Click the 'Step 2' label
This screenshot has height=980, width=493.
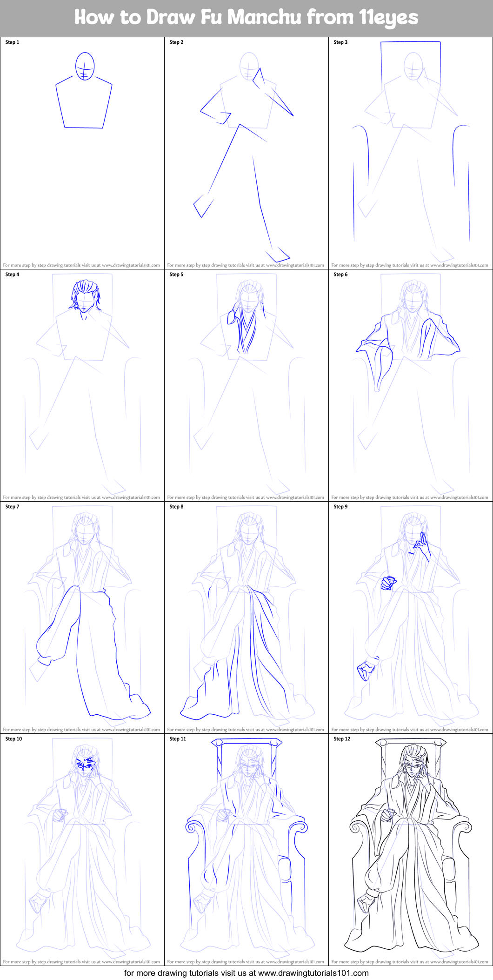tap(176, 42)
